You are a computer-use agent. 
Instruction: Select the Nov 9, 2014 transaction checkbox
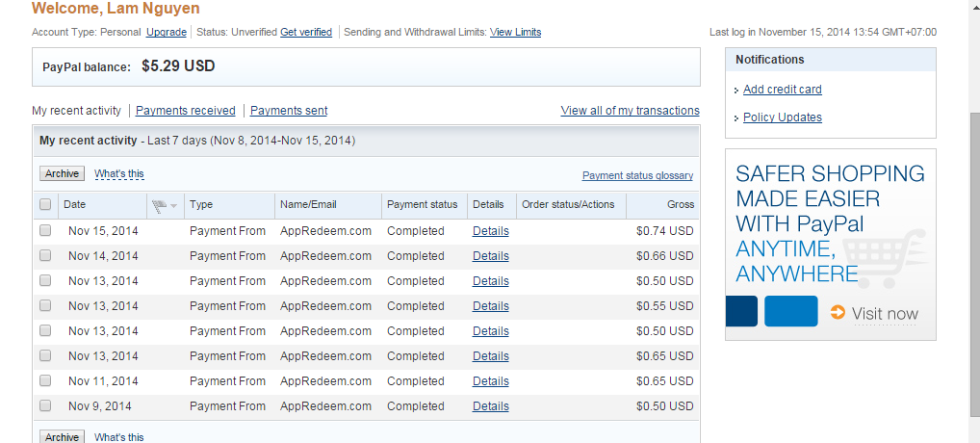tap(45, 406)
